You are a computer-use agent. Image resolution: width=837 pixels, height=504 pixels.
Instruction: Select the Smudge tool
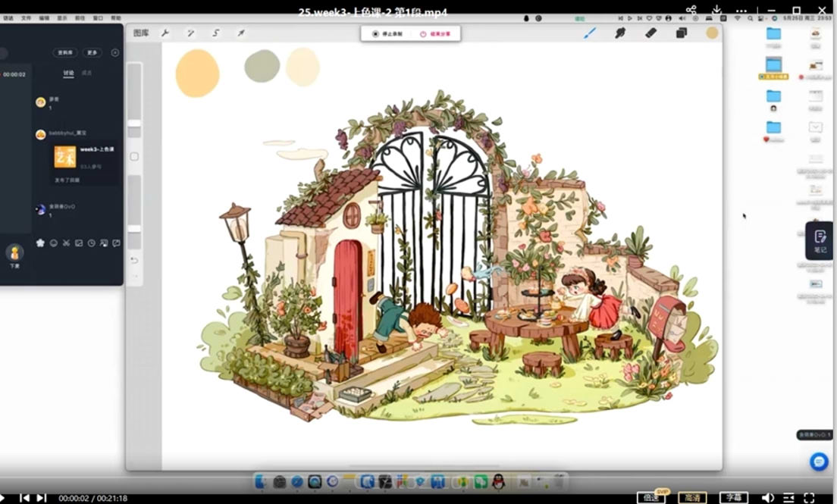tap(620, 33)
